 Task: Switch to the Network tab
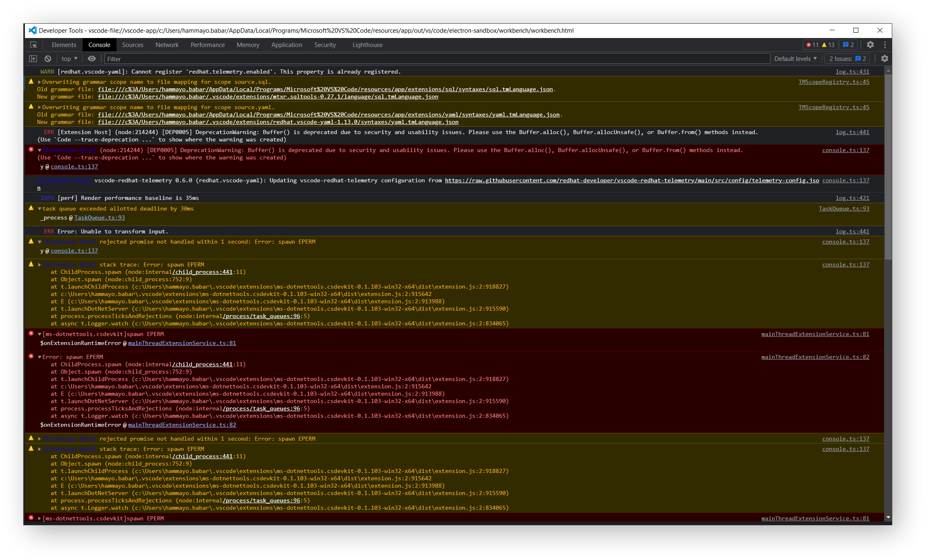coord(167,45)
